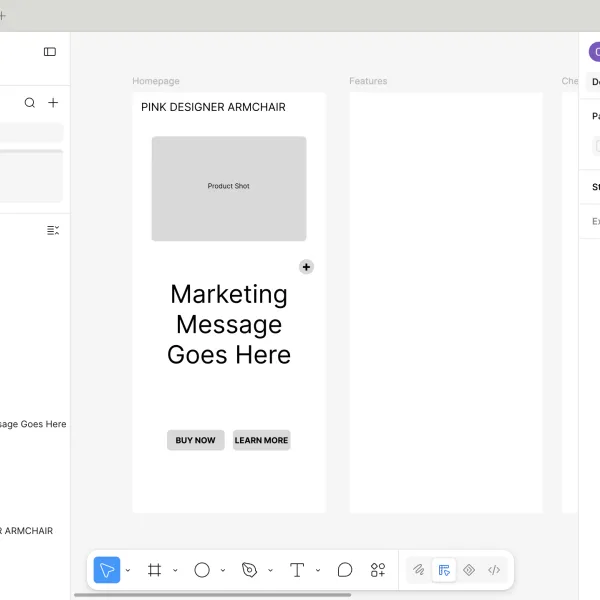Click the BUY NOW button
This screenshot has width=600, height=600.
pyautogui.click(x=196, y=440)
